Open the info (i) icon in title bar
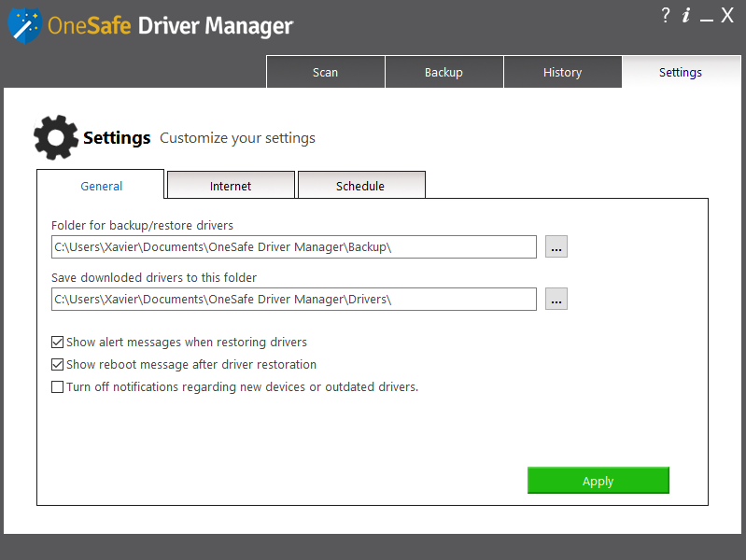 (x=685, y=15)
